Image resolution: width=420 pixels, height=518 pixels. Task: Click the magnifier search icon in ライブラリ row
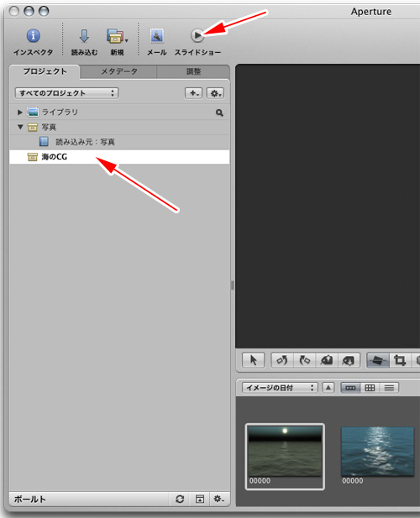tap(219, 112)
